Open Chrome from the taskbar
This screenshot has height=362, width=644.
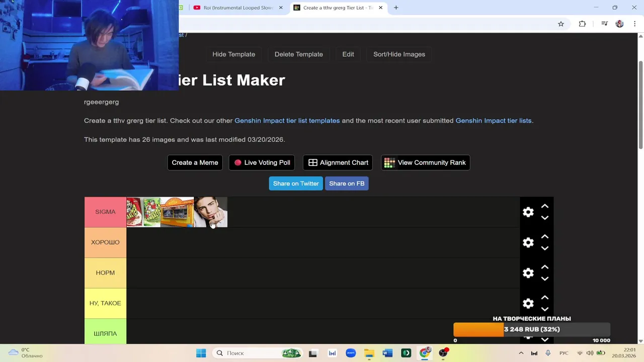[425, 353]
